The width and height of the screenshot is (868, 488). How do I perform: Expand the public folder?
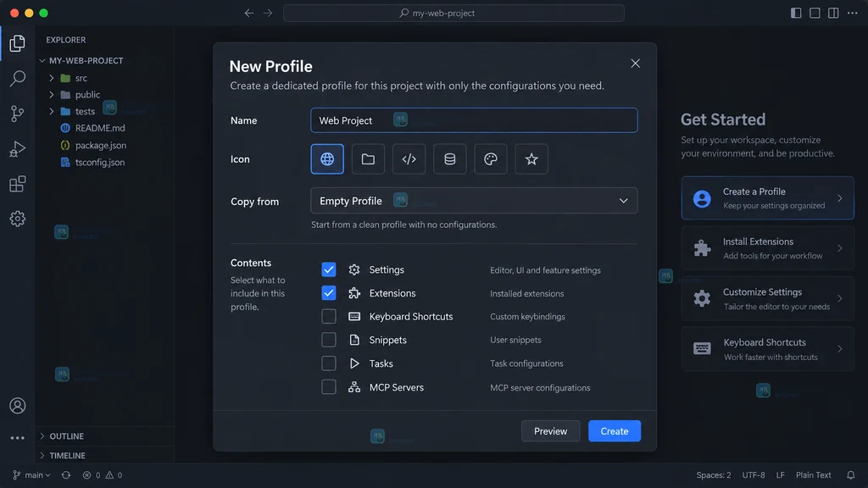(x=52, y=95)
